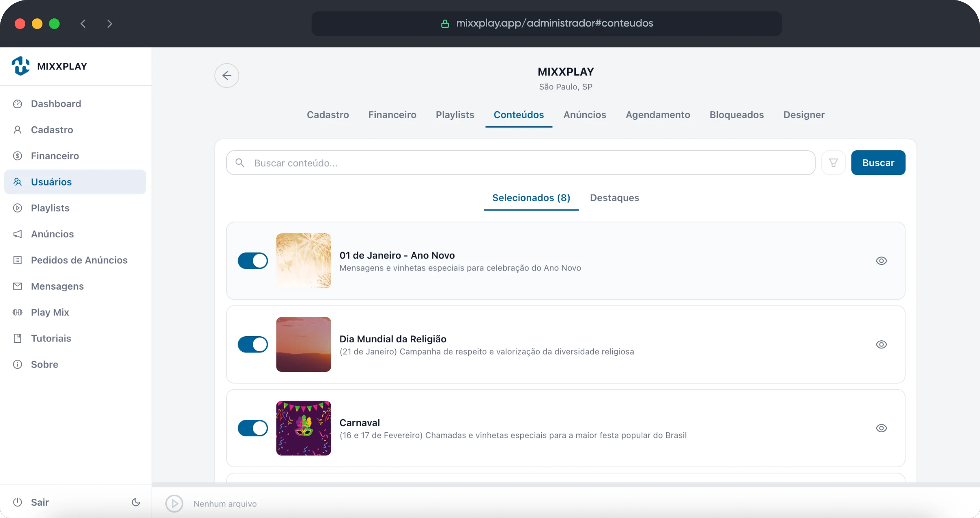This screenshot has width=980, height=518.
Task: Disable the Carnaval toggle
Action: coord(253,428)
